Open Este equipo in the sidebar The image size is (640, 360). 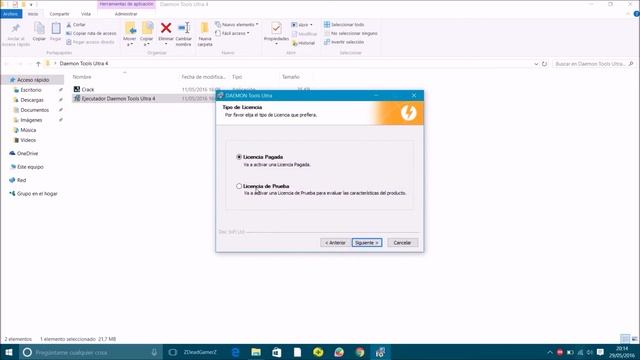(30, 167)
